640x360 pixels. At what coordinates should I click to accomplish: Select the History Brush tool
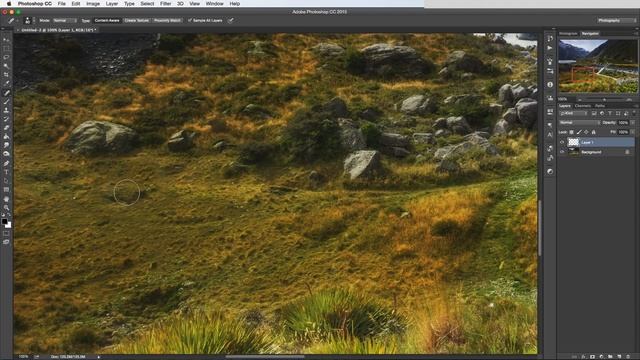6,119
